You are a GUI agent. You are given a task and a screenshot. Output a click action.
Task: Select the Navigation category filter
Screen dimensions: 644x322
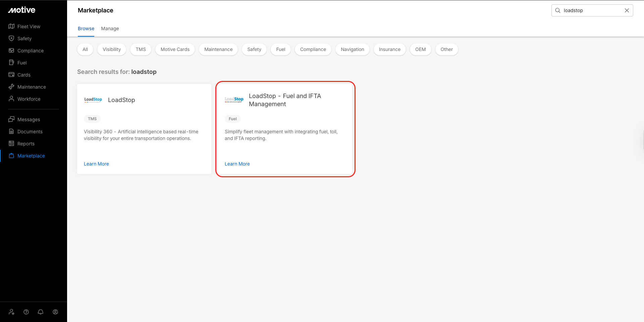352,49
